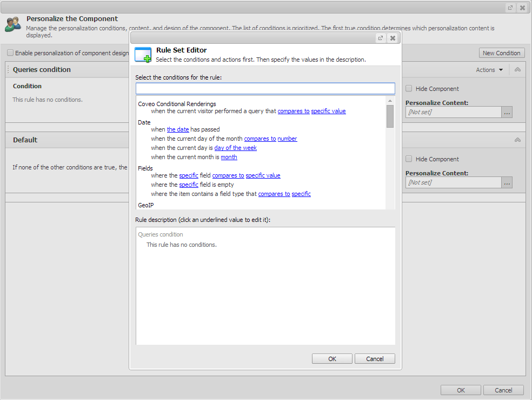Pop out the Personalize the Component window
Viewport: 532px width, 400px height.
[509, 7]
